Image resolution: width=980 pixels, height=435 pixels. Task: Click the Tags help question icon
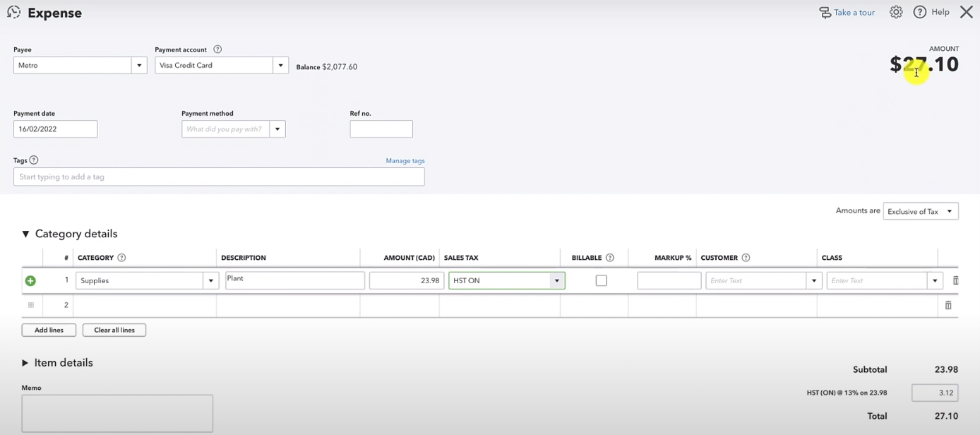pyautogui.click(x=34, y=160)
